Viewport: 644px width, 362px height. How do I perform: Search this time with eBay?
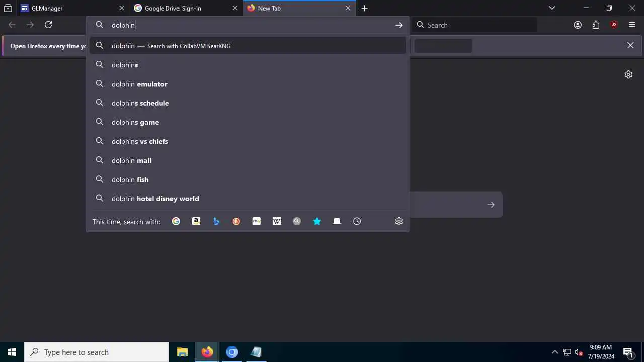click(x=257, y=221)
